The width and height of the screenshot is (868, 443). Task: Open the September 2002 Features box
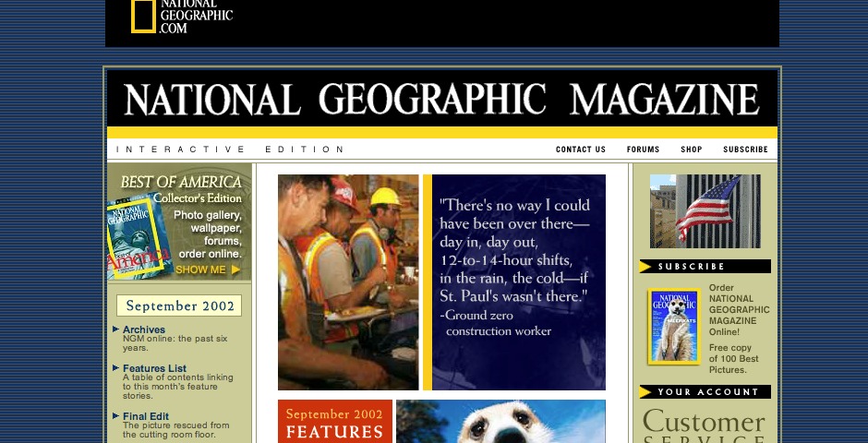coord(335,422)
